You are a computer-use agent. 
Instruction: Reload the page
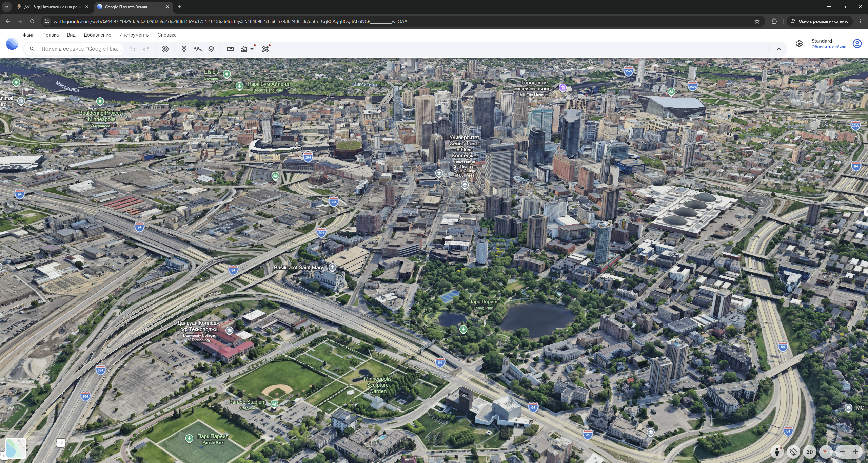(32, 21)
